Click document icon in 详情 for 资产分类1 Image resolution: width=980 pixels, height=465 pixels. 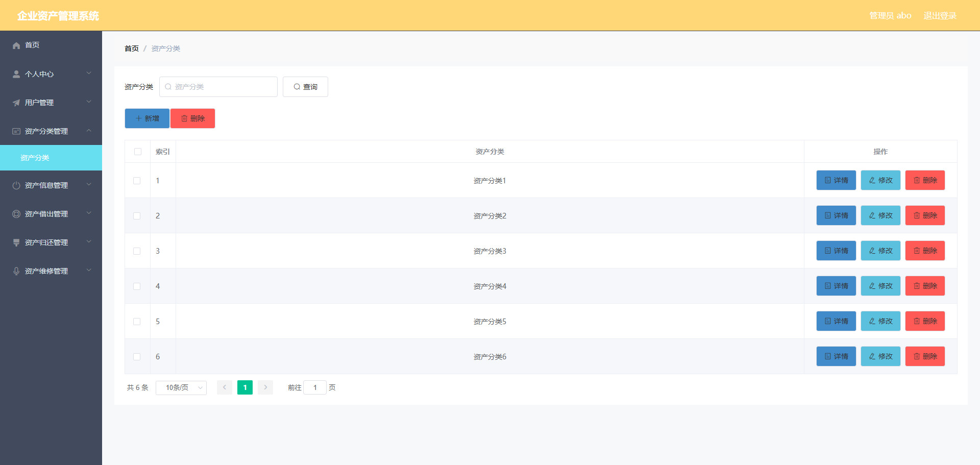tap(828, 180)
